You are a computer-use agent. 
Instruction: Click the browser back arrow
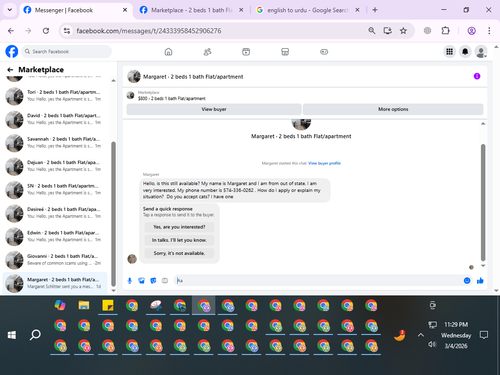(x=11, y=31)
